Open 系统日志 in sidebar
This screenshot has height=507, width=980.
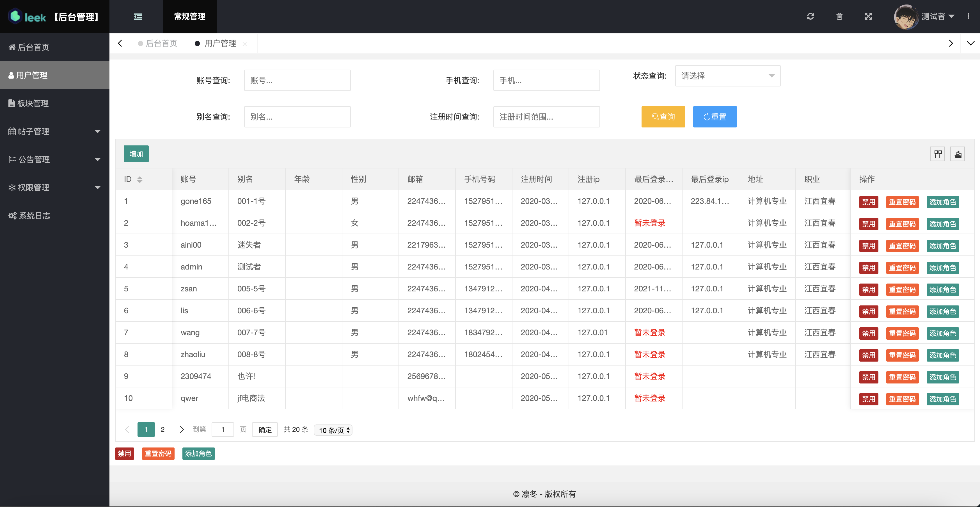(55, 216)
